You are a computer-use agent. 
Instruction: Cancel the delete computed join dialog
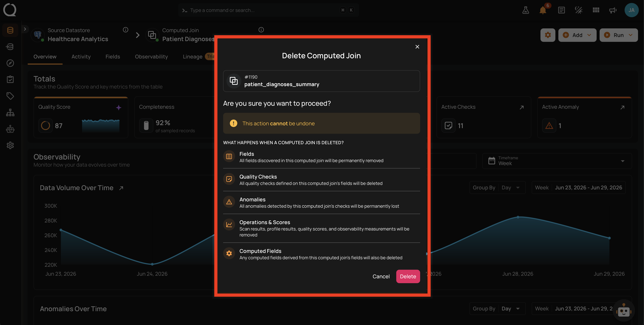(x=381, y=276)
